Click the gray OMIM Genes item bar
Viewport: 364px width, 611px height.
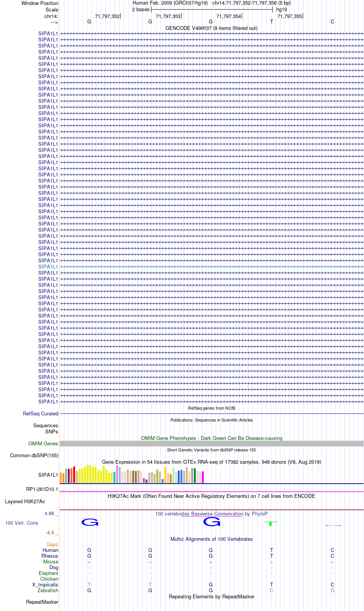(x=212, y=443)
